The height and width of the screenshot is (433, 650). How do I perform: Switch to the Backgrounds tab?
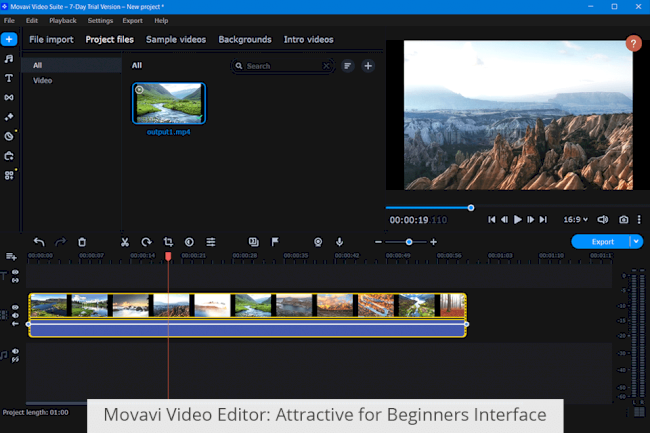245,39
